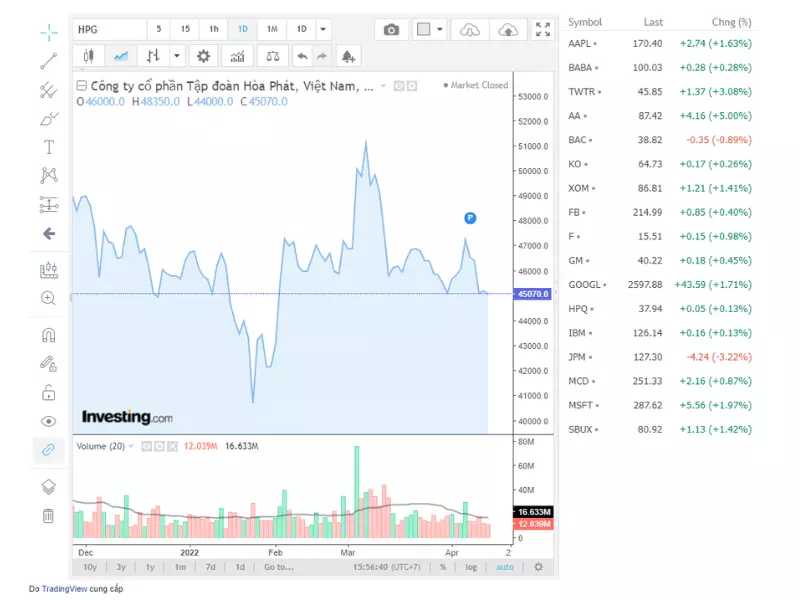Click the cloud load chart icon
This screenshot has height=600, width=800.
pyautogui.click(x=469, y=30)
